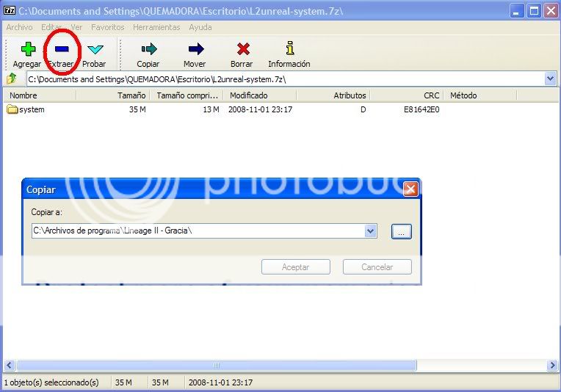Open the Archivo menu
The height and width of the screenshot is (392, 561).
(x=19, y=27)
